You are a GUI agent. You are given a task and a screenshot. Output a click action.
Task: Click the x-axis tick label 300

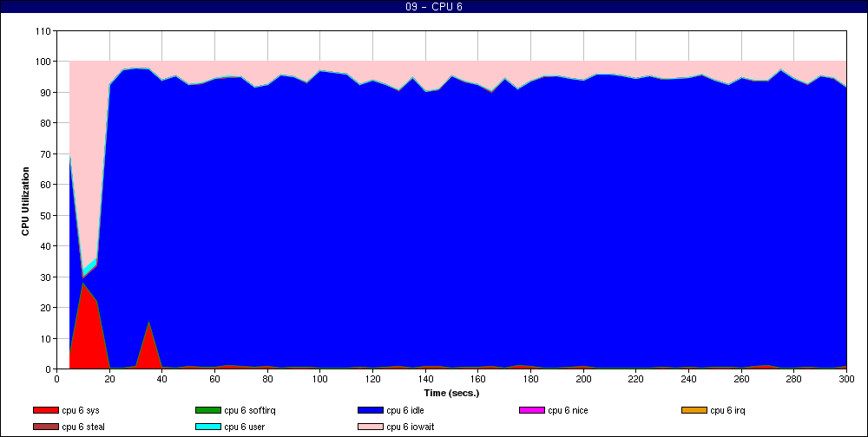[x=846, y=379]
